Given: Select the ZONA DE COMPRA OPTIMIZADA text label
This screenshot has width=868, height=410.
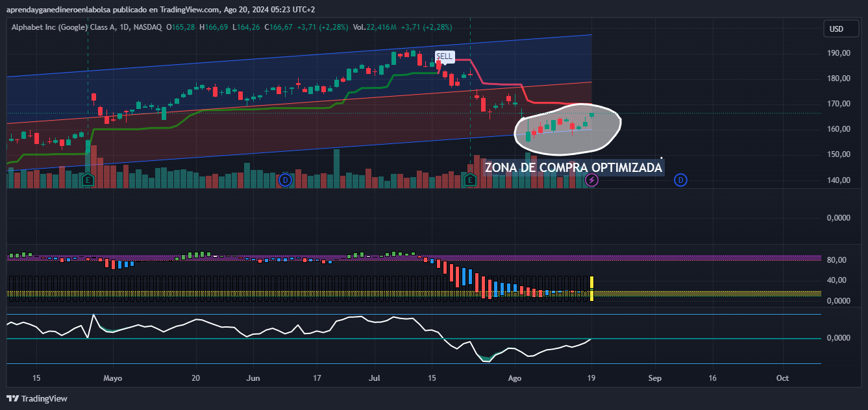Looking at the screenshot, I should pos(573,167).
